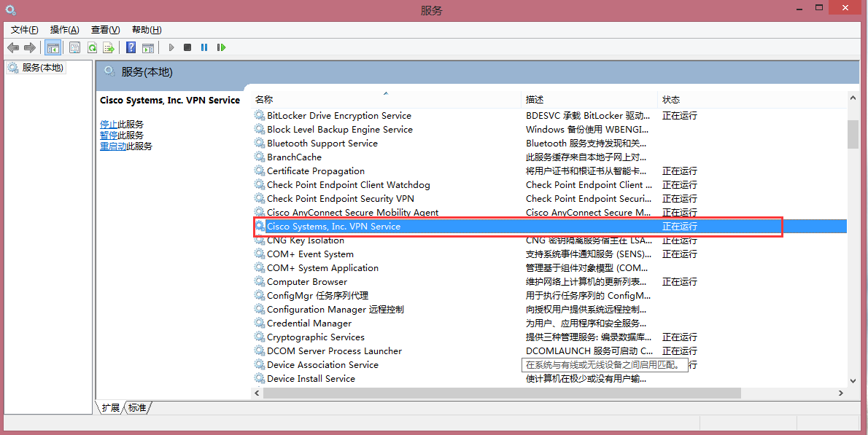Go forward with the toolbar Forward arrow
This screenshot has width=868, height=435.
[x=30, y=47]
